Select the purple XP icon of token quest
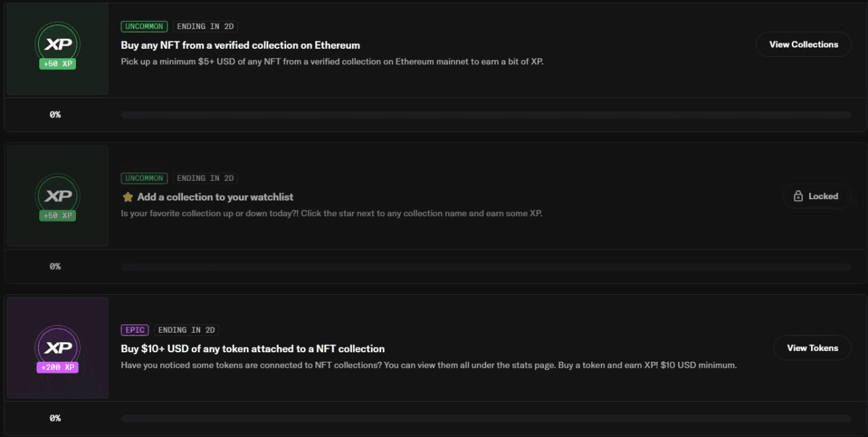868x437 pixels. coord(58,348)
